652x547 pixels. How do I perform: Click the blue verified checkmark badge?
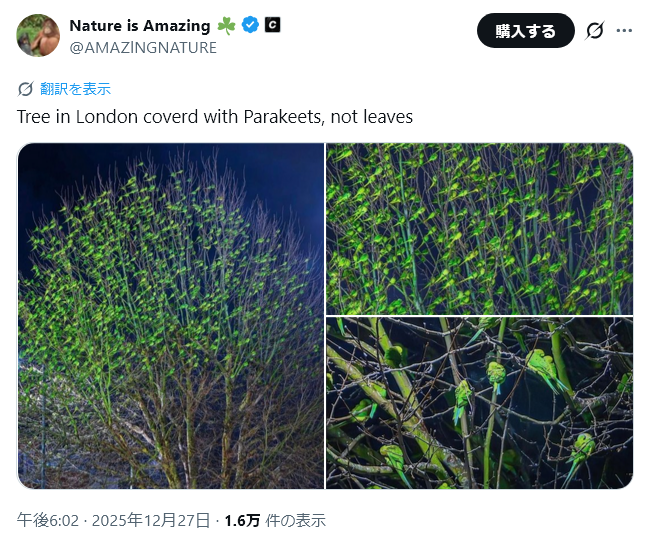[250, 25]
